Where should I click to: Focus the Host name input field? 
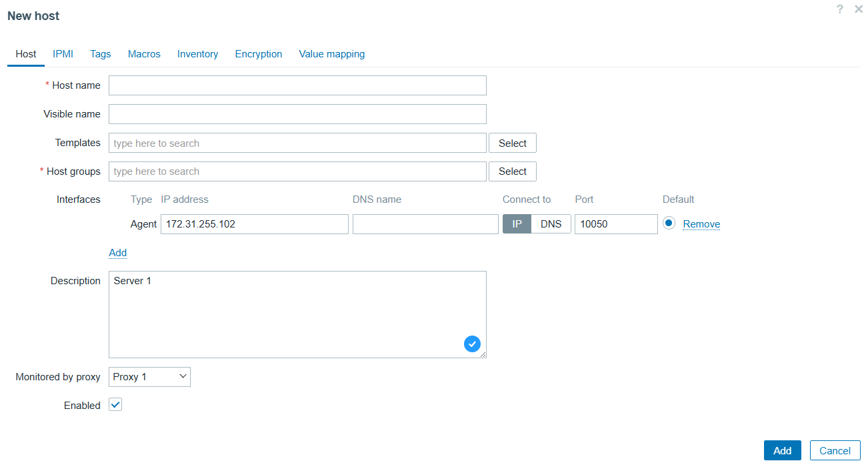(x=297, y=85)
